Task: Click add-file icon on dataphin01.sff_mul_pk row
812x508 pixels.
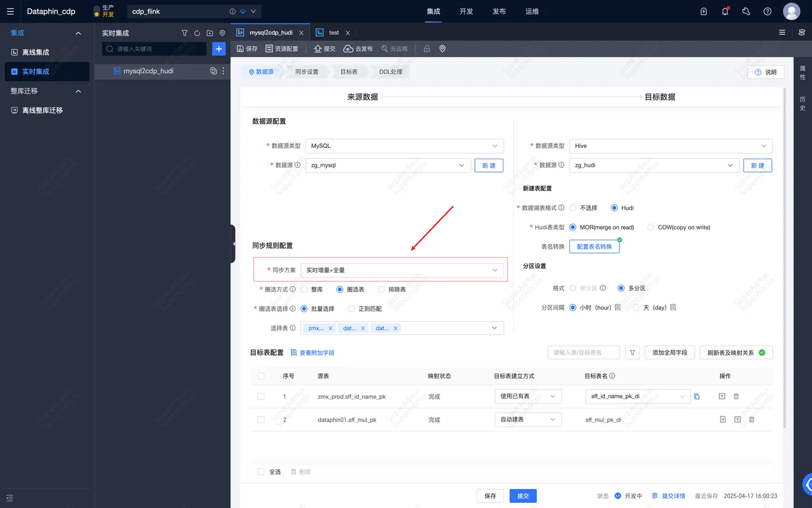Action: point(723,419)
